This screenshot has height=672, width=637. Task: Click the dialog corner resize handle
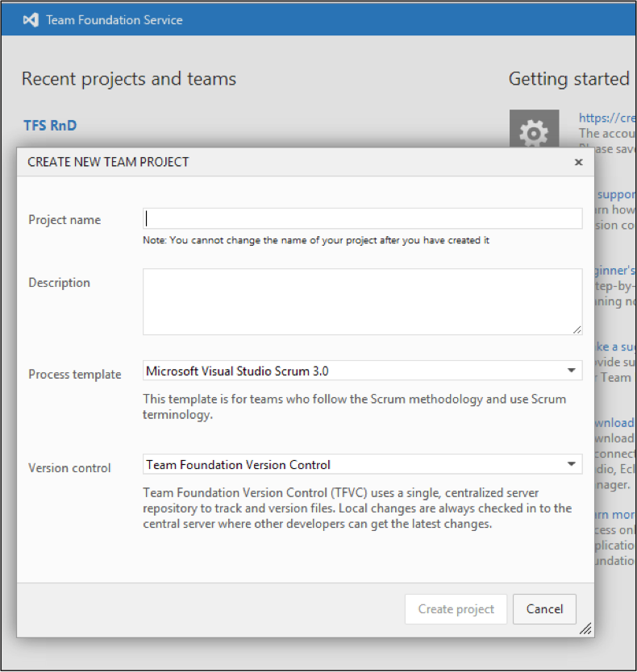[586, 628]
